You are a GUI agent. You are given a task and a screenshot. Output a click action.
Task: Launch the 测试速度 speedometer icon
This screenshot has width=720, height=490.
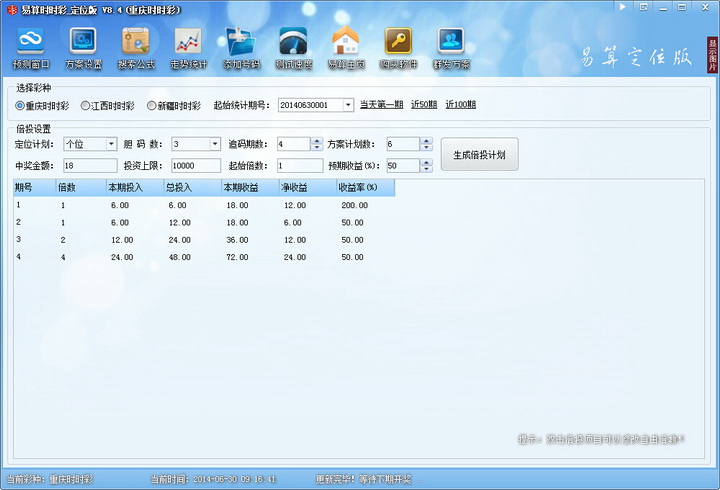click(293, 42)
